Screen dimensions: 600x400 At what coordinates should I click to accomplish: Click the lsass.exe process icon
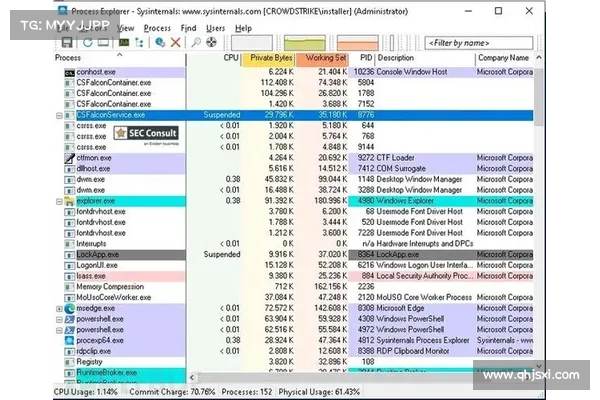click(69, 276)
